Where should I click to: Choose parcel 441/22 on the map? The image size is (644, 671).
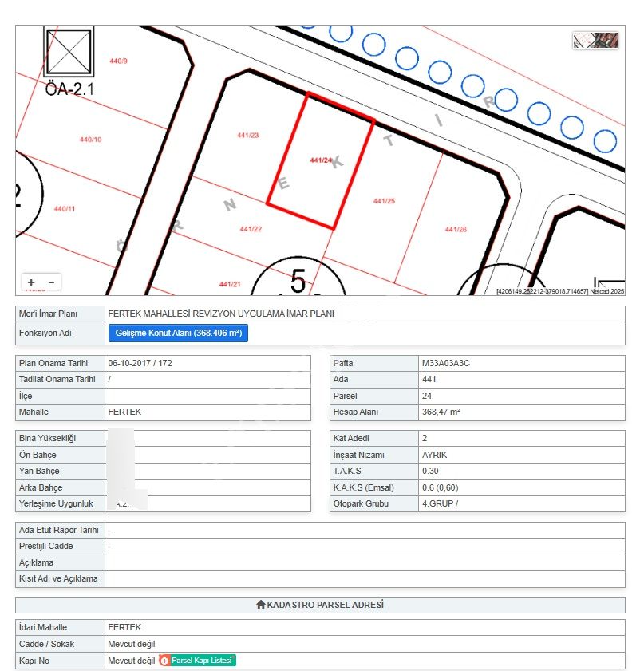pos(251,229)
